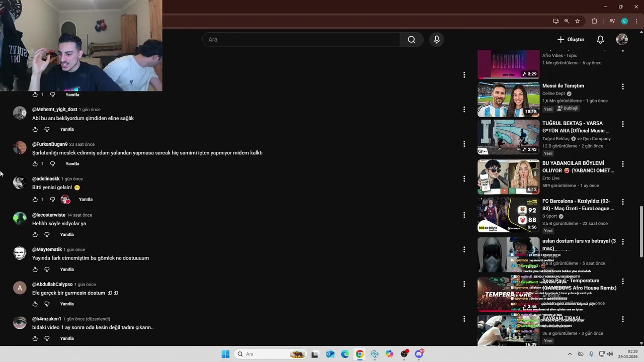Image resolution: width=644 pixels, height=362 pixels.
Task: Focus the Ara search field
Action: click(x=301, y=40)
